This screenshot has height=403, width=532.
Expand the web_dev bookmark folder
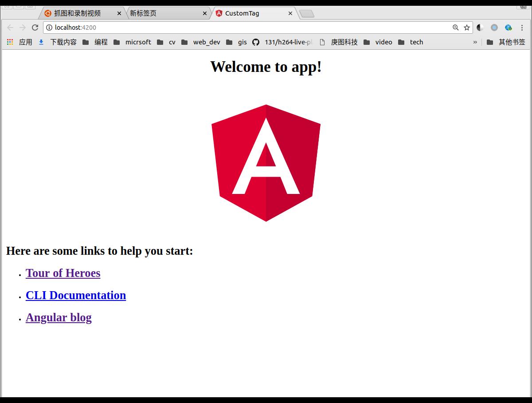pos(201,42)
